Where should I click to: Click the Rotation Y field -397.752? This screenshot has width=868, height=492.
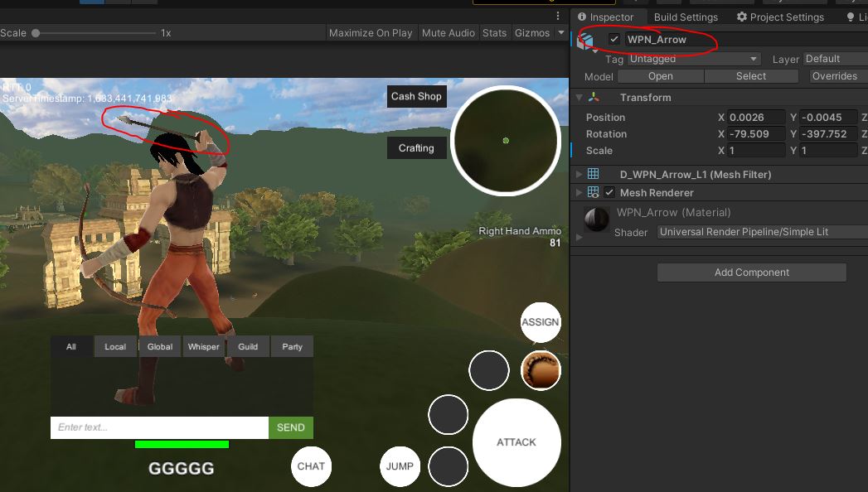(x=829, y=134)
